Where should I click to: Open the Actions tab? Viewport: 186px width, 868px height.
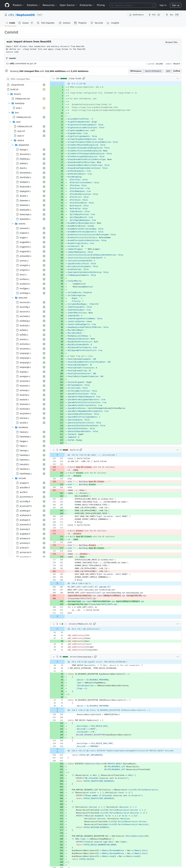pos(64,23)
